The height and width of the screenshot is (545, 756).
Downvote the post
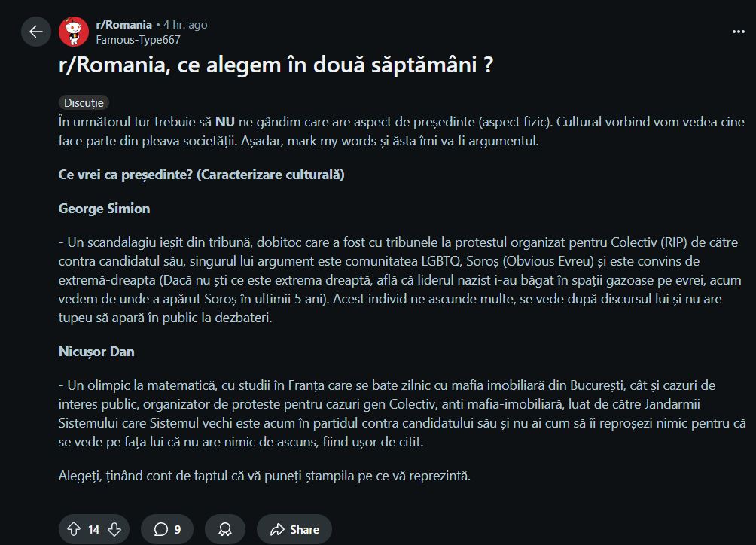point(114,529)
